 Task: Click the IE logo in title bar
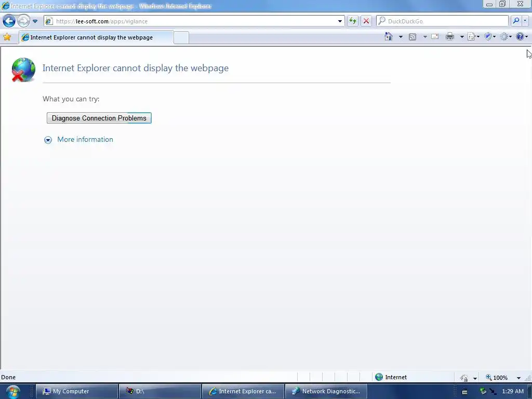point(5,6)
